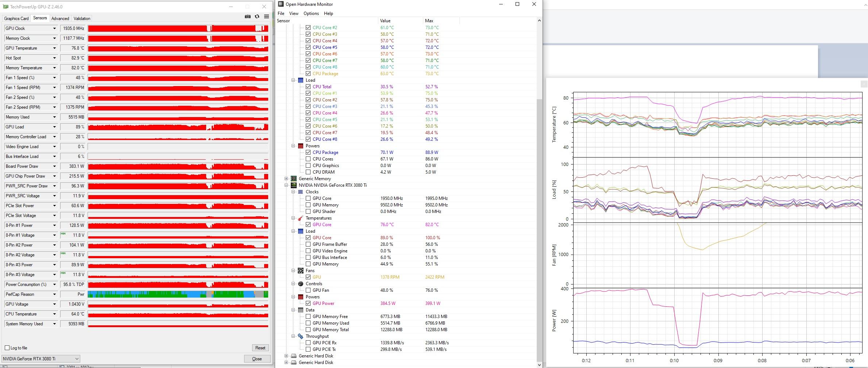Click the GPU Clocks category icon
Screen dimensions: 868x368
pos(301,192)
